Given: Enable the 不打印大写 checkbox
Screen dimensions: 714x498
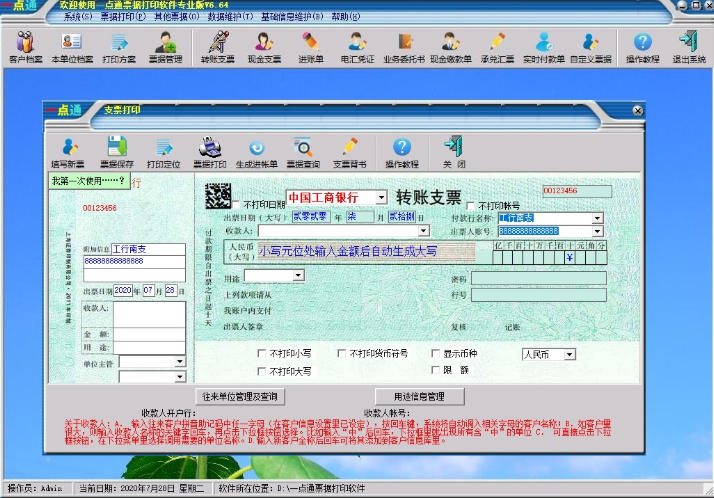Looking at the screenshot, I should click(261, 371).
